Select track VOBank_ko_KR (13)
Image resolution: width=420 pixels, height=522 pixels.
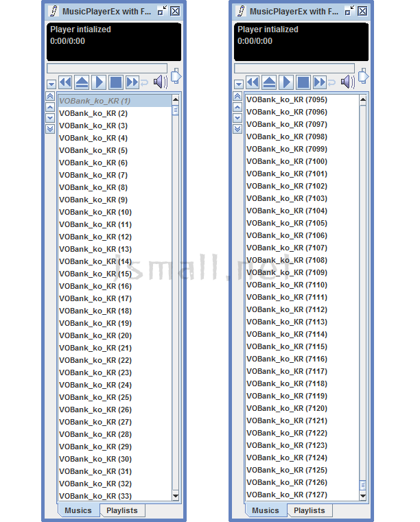point(115,249)
